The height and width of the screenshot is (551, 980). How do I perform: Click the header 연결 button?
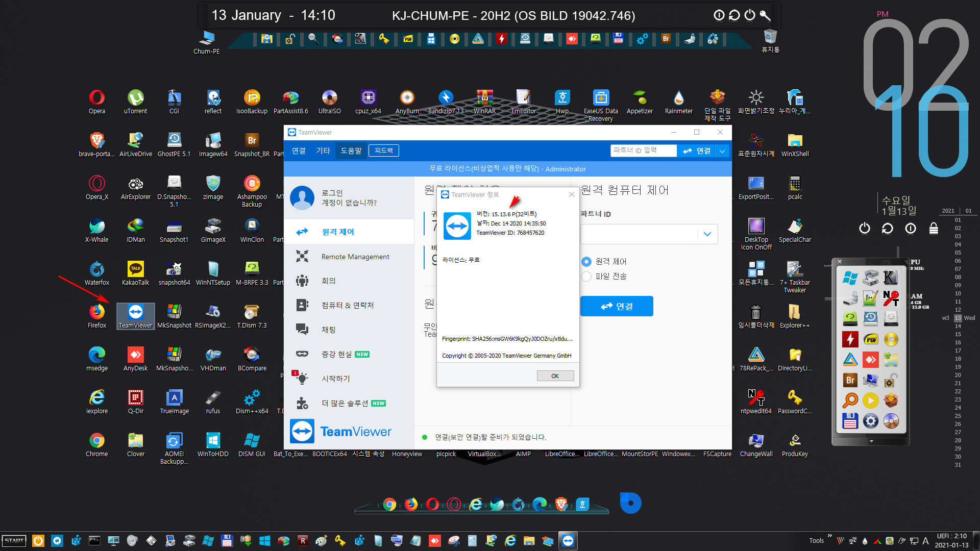pos(697,151)
